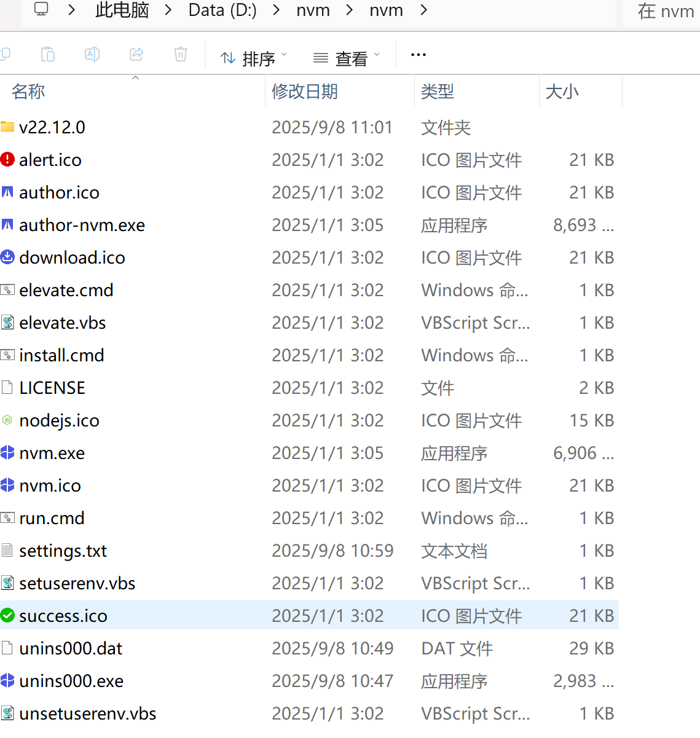Click size cell 2 KB
Image resolution: width=700 pixels, height=738 pixels.
(597, 388)
